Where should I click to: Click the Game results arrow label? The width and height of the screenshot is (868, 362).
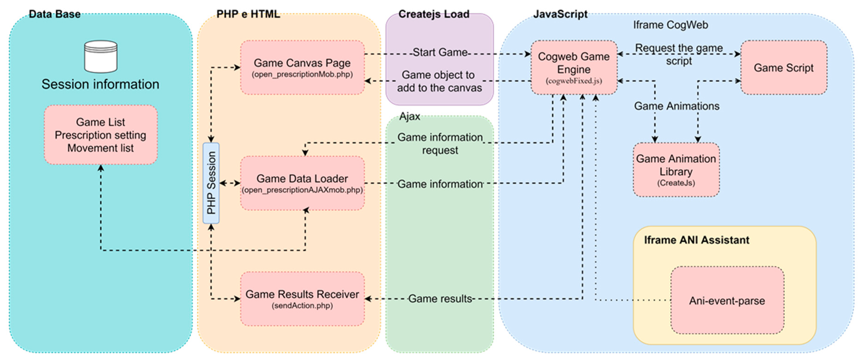tap(440, 299)
